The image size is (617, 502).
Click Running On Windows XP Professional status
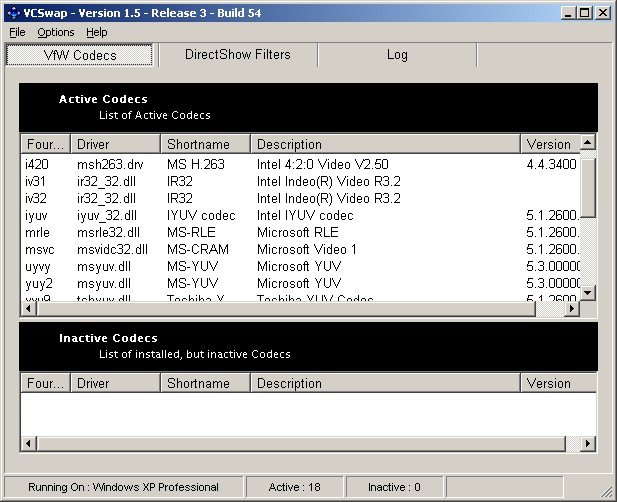tap(124, 487)
